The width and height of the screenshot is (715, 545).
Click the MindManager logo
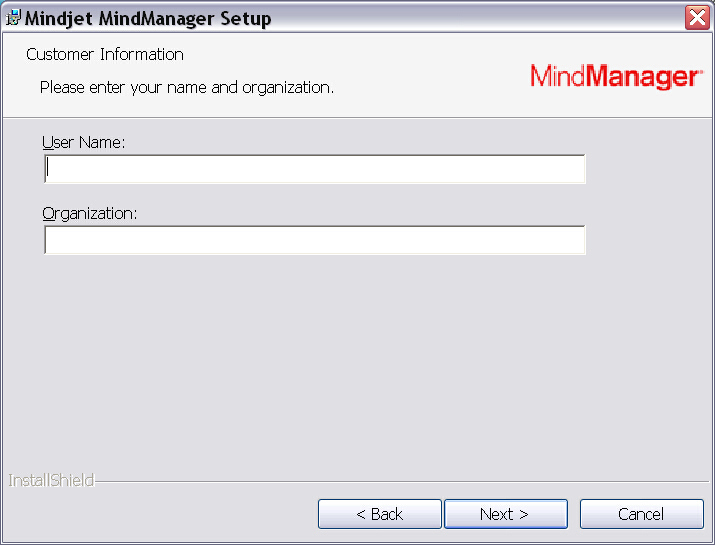616,76
